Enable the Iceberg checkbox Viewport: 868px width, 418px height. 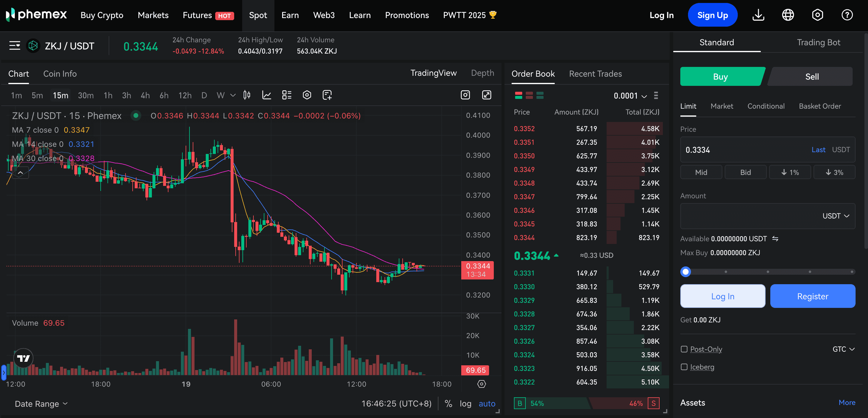pos(684,367)
